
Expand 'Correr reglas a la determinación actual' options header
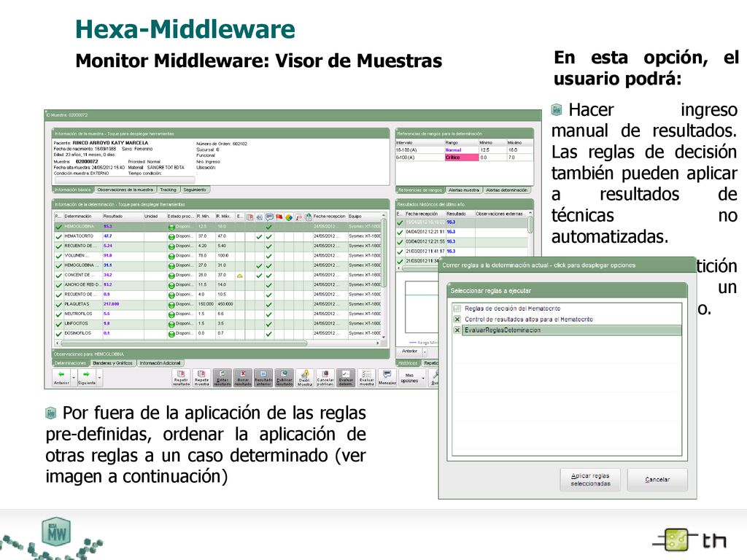pos(567,265)
